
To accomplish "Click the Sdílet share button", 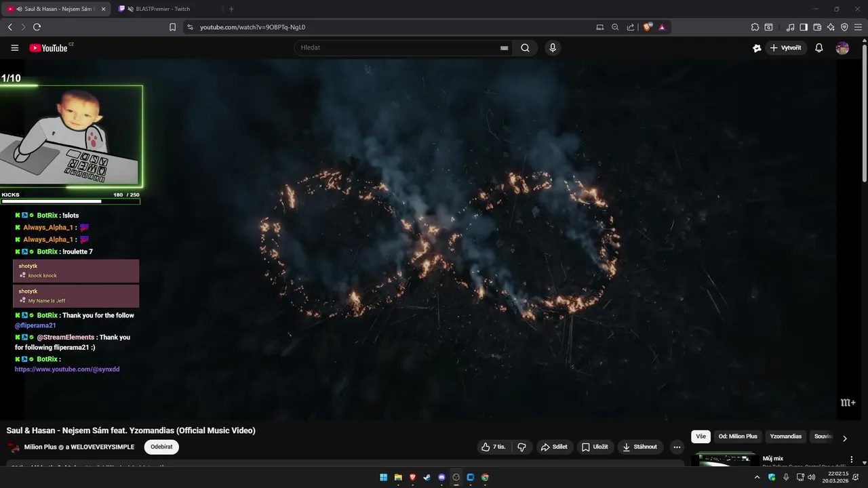I will click(x=554, y=447).
